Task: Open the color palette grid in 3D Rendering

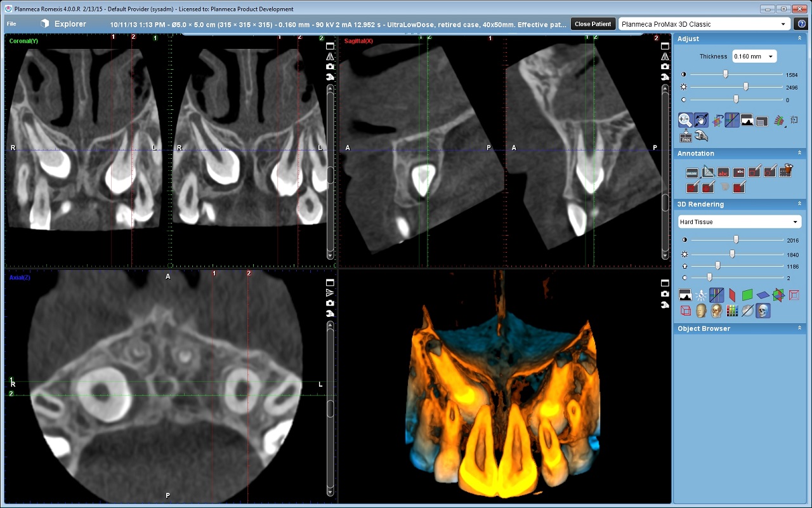Action: point(732,311)
